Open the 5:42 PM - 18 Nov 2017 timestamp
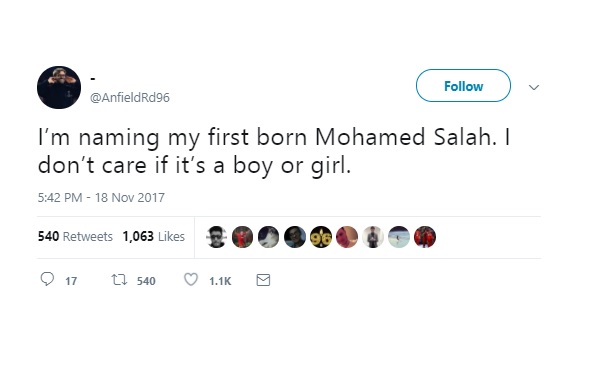The height and width of the screenshot is (367, 598). click(101, 198)
